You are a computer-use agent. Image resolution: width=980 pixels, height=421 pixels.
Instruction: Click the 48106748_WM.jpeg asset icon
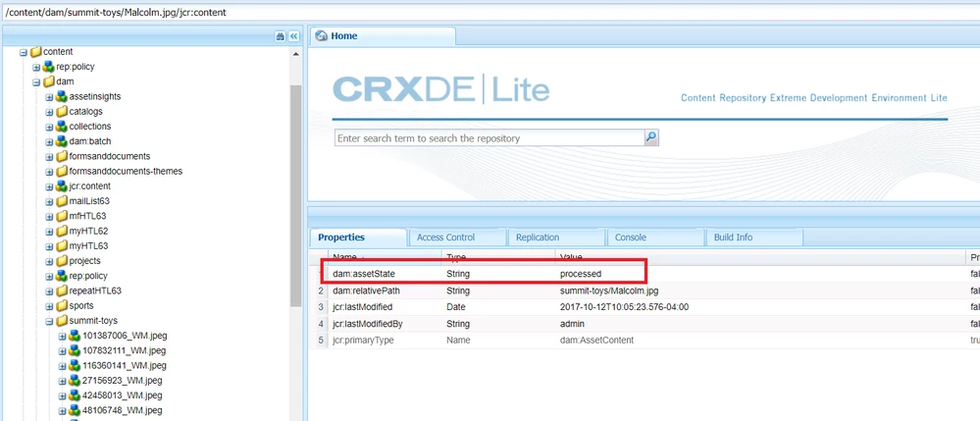pyautogui.click(x=75, y=411)
